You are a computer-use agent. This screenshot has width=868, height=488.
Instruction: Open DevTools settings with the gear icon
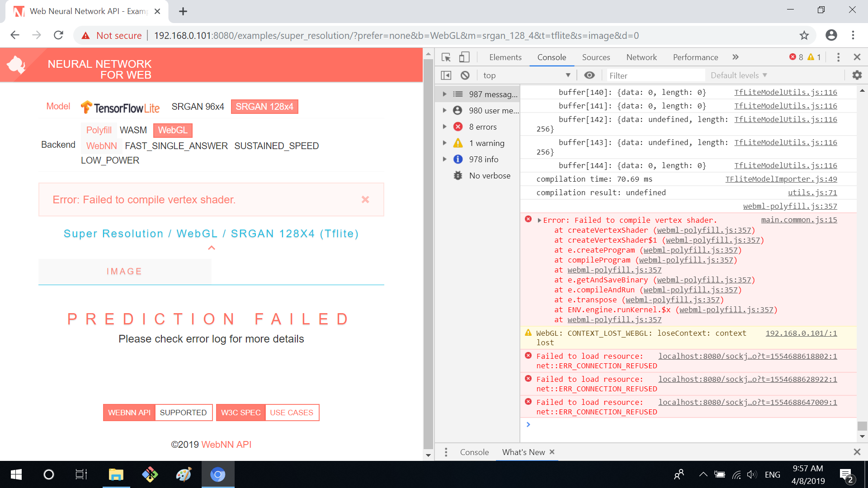point(857,75)
